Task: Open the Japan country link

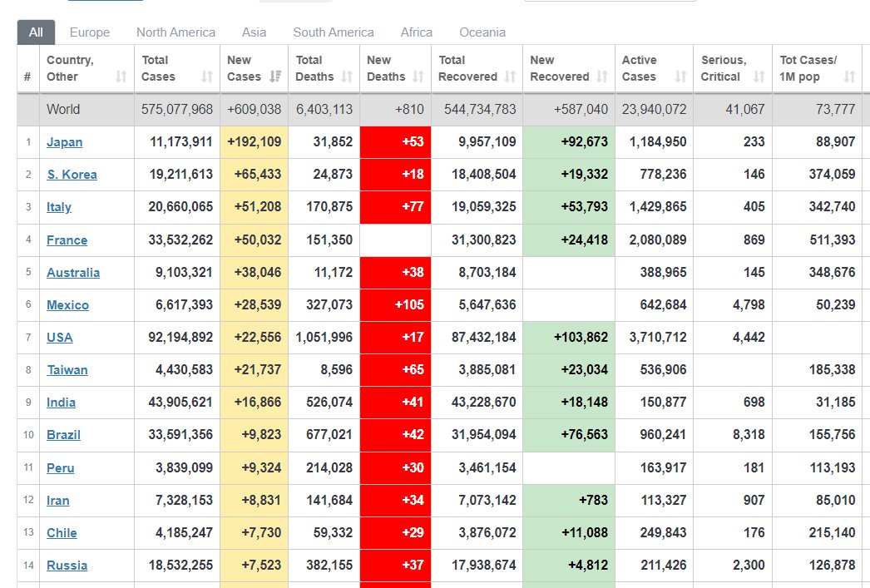Action: pyautogui.click(x=64, y=142)
